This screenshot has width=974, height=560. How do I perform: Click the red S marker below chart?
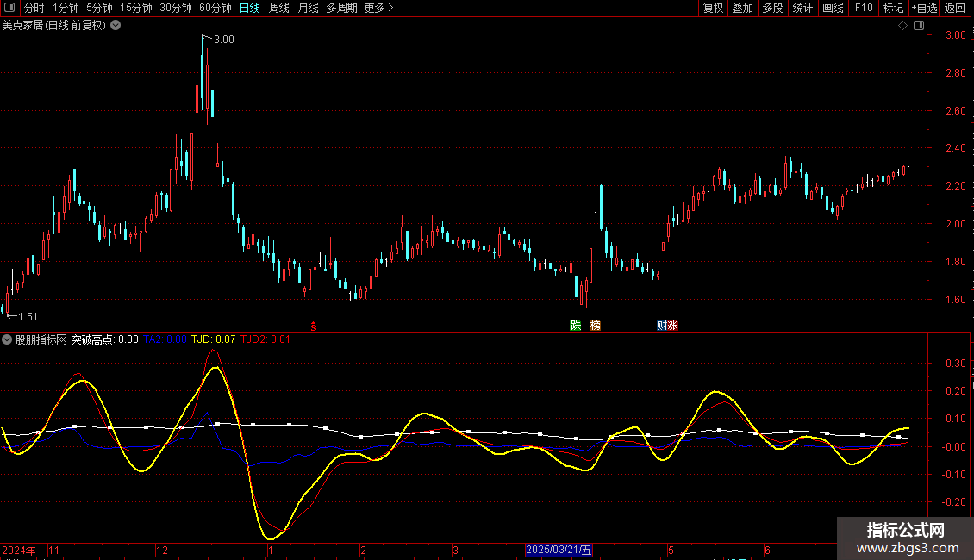314,327
